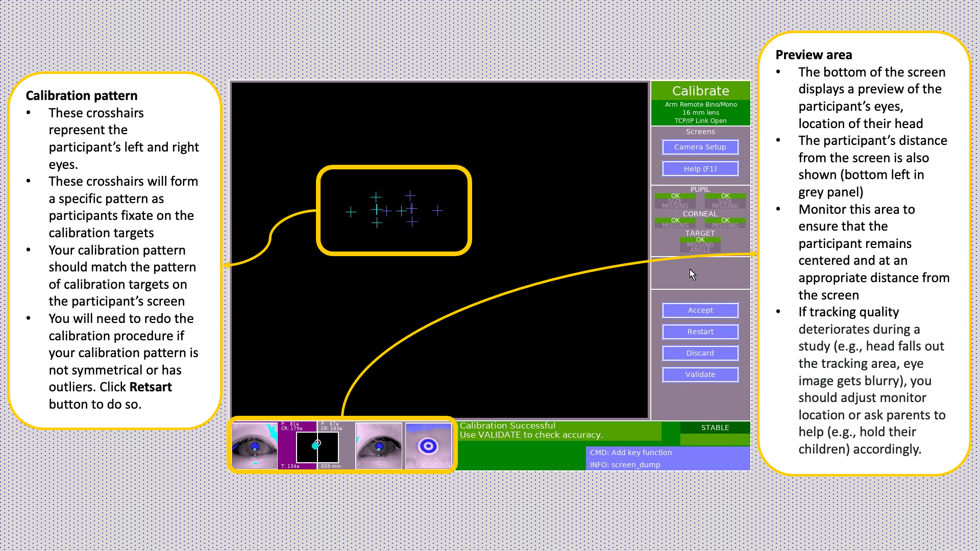The image size is (980, 551).
Task: Toggle the MISSING ANGLE target indicator
Action: tap(700, 247)
